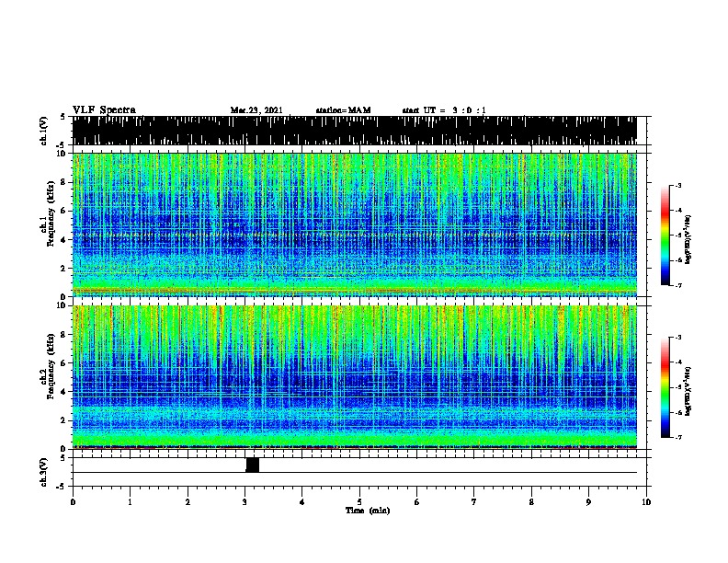The image size is (728, 563).
Task: Click inside the ch.1 spectrogram plot
Action: [355, 224]
